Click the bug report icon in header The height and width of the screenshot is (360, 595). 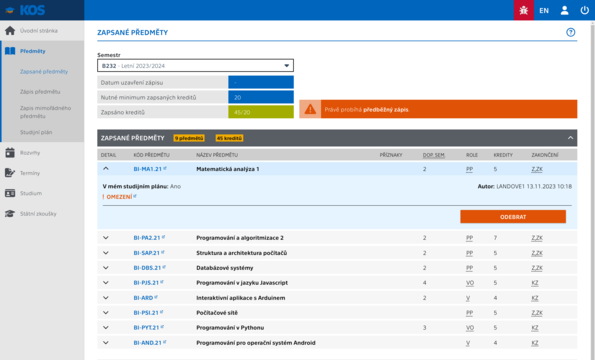click(524, 10)
